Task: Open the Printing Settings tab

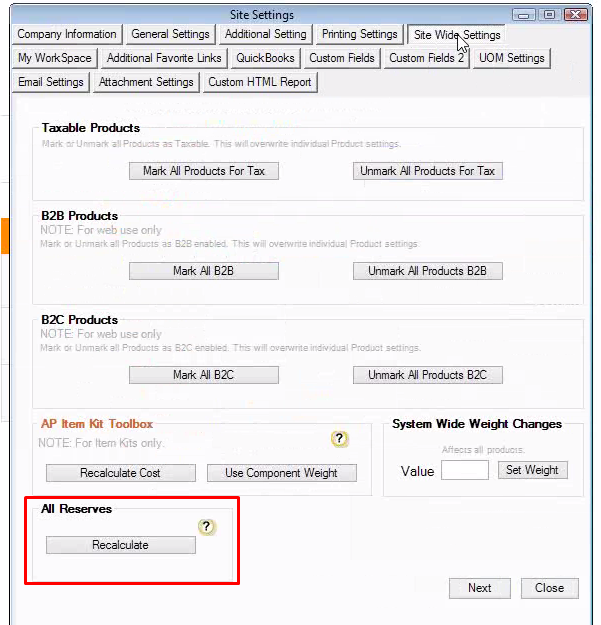Action: coord(359,34)
